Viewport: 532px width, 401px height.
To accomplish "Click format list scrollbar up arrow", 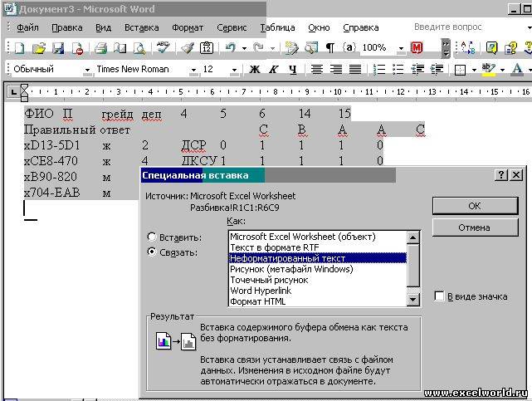I will point(413,237).
